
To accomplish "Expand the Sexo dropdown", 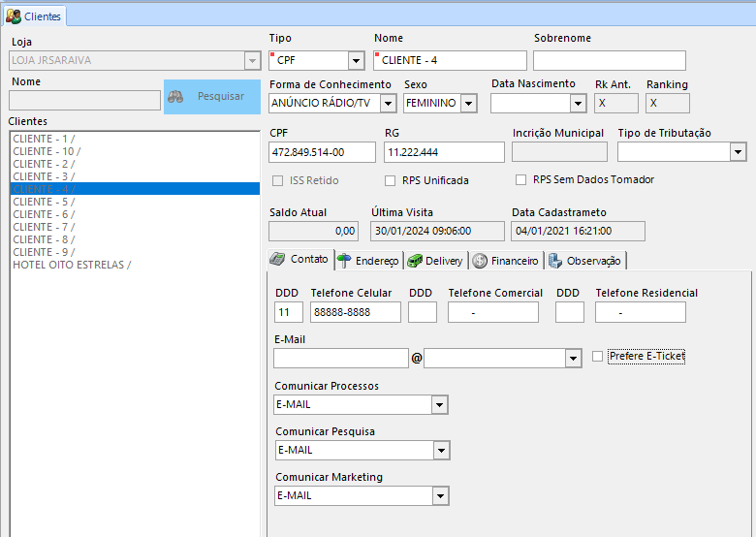I will pos(469,103).
